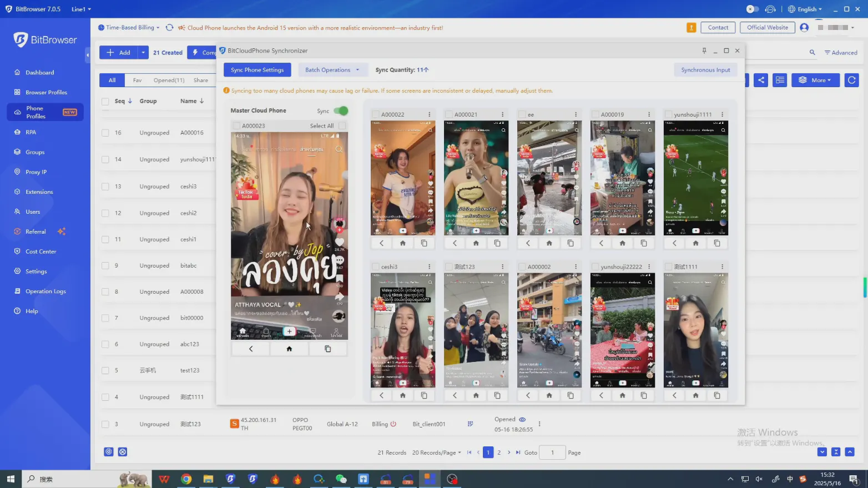
Task: Click the Goto page number field
Action: pos(552,452)
